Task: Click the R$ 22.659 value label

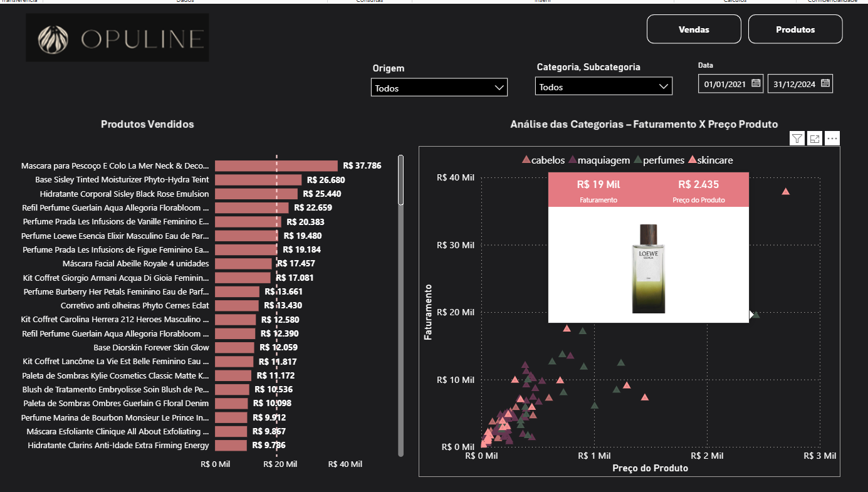Action: (313, 207)
